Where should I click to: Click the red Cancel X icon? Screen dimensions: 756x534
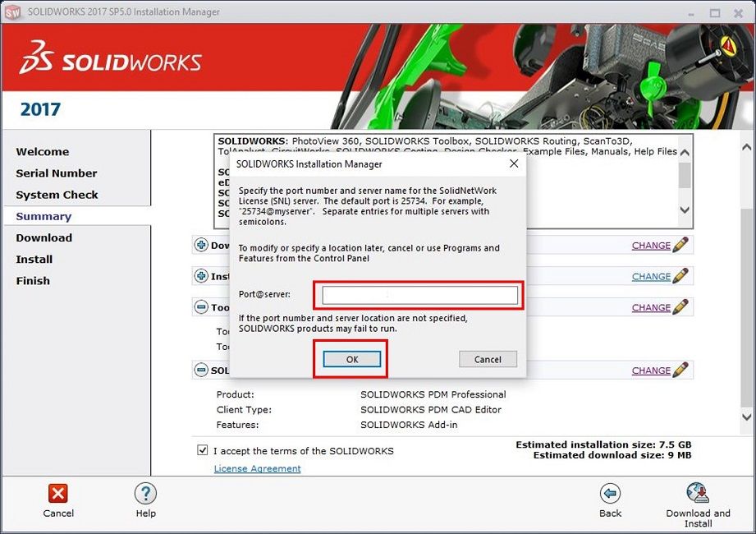click(x=58, y=493)
